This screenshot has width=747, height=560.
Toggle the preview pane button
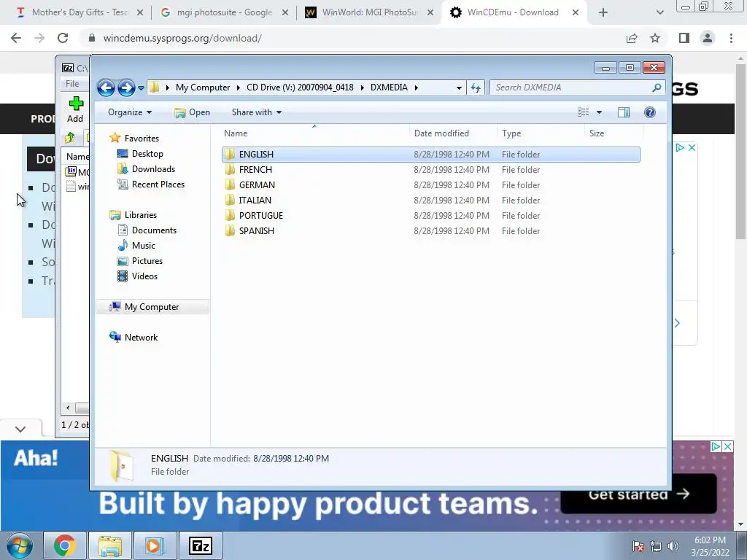pos(623,112)
